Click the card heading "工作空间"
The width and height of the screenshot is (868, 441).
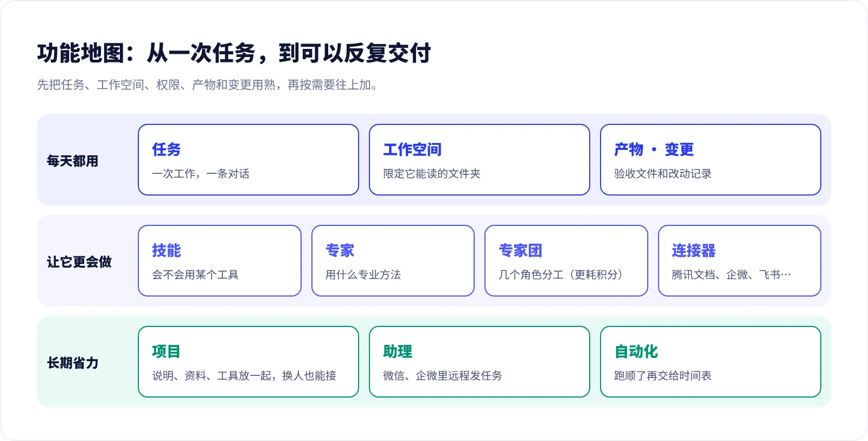(412, 149)
